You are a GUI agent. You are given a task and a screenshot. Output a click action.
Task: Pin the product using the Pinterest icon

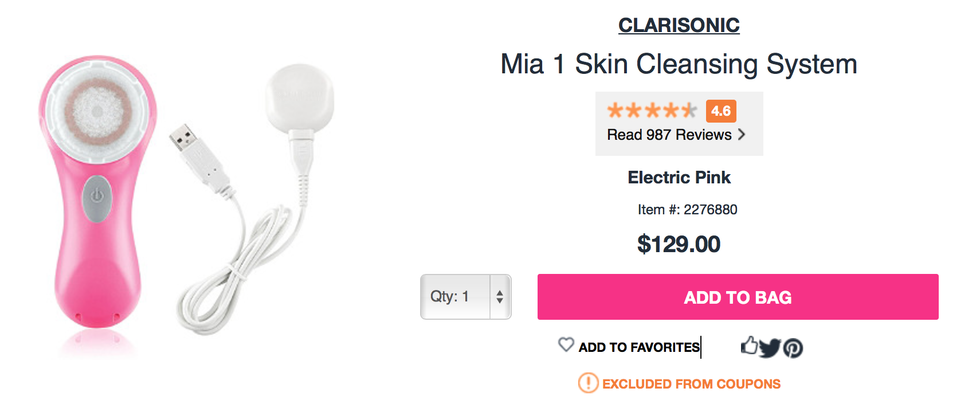click(x=793, y=348)
